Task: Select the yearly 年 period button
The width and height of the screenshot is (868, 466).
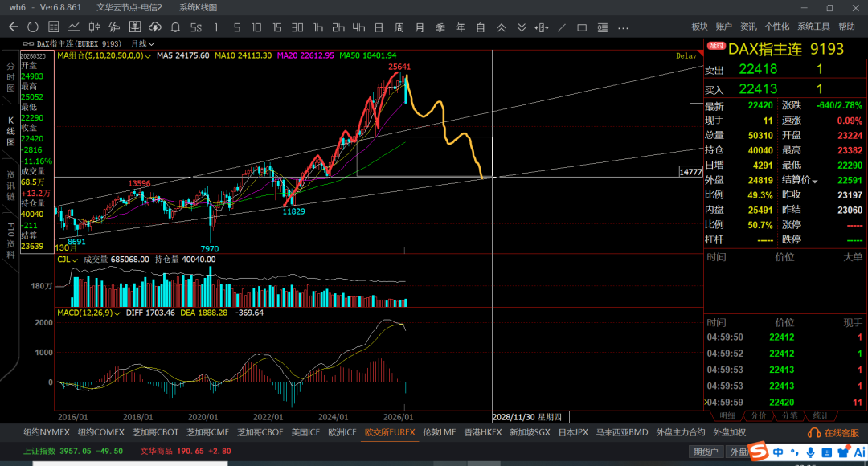Action: point(461,27)
